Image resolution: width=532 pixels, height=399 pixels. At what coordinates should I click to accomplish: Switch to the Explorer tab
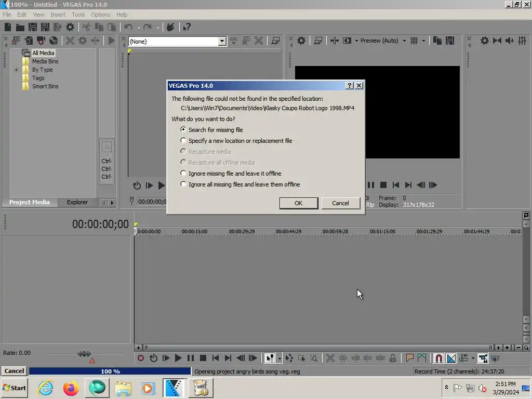point(77,202)
